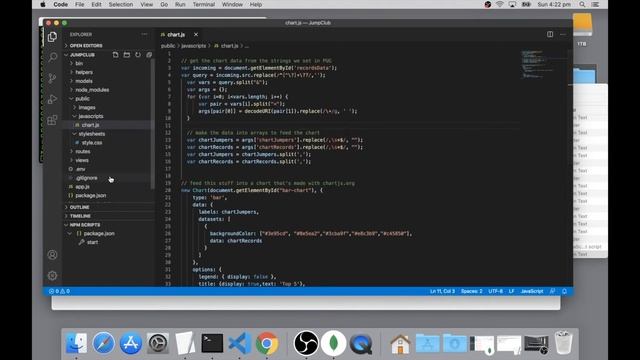Click New Folder icon in JUMPCLUB header
The height and width of the screenshot is (360, 640).
127,55
